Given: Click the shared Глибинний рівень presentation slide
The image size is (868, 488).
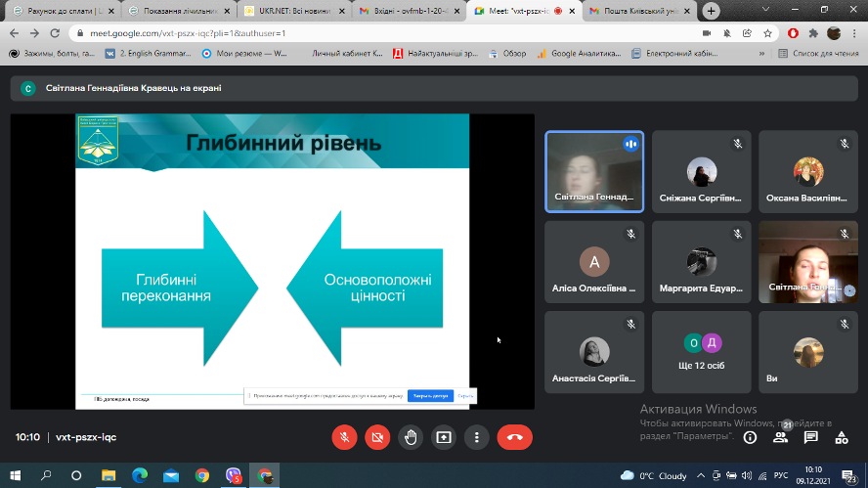Looking at the screenshot, I should pos(273,261).
